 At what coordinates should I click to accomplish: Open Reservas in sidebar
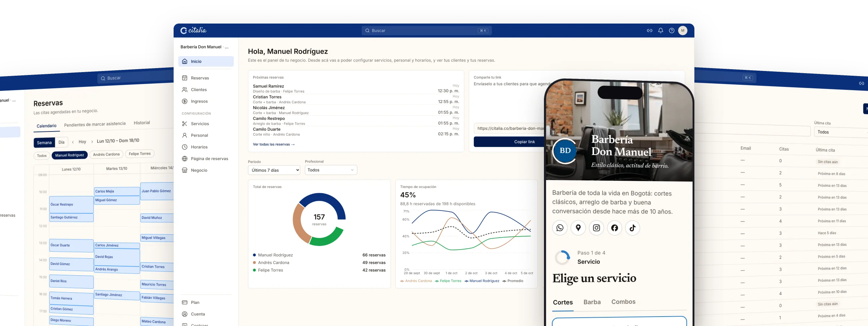click(206, 78)
